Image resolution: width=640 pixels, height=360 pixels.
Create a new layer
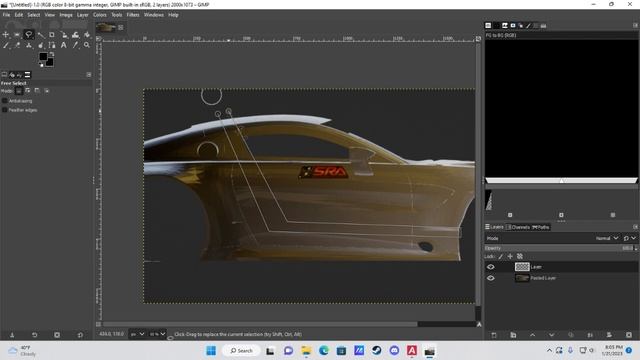coord(494,335)
